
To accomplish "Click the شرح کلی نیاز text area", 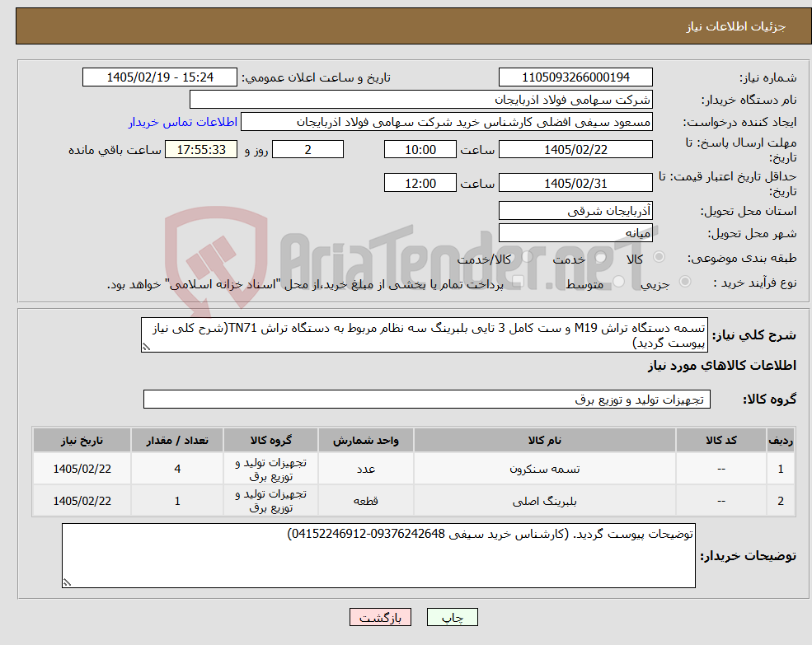I will 424,335.
